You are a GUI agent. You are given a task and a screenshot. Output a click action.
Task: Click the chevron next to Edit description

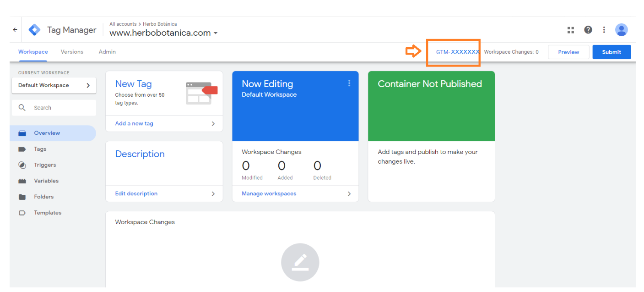pos(213,194)
